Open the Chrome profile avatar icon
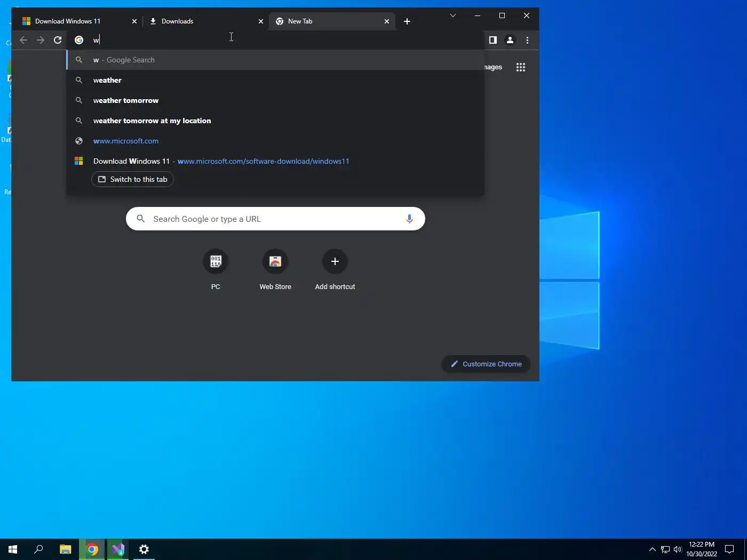747x560 pixels. (x=510, y=40)
